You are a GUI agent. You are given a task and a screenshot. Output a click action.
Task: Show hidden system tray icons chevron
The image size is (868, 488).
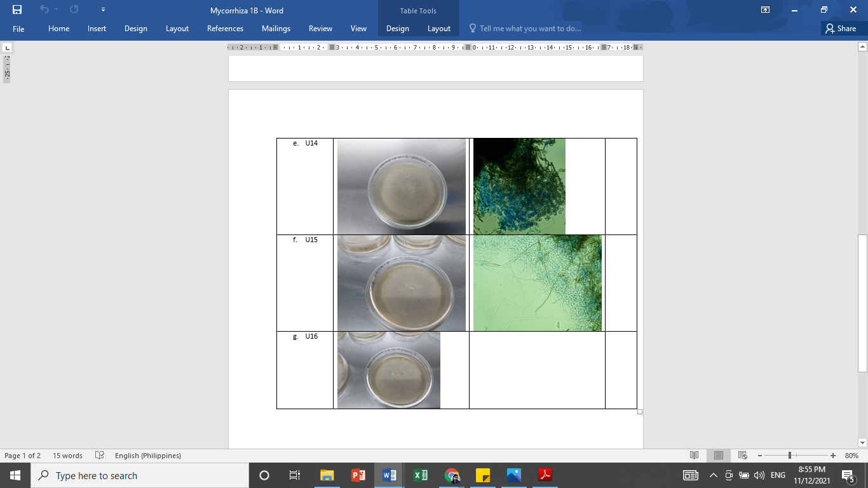[713, 475]
